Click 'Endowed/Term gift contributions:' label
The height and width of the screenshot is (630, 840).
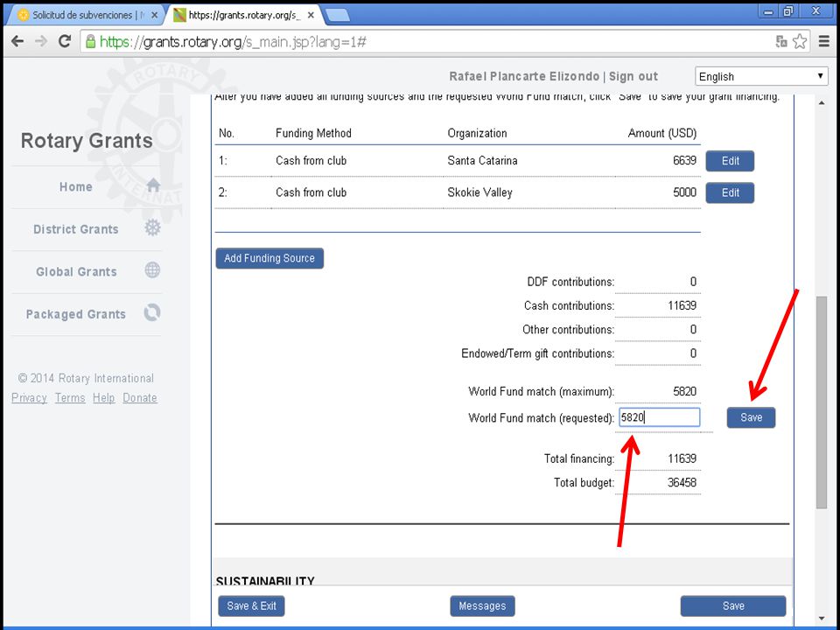click(x=538, y=353)
